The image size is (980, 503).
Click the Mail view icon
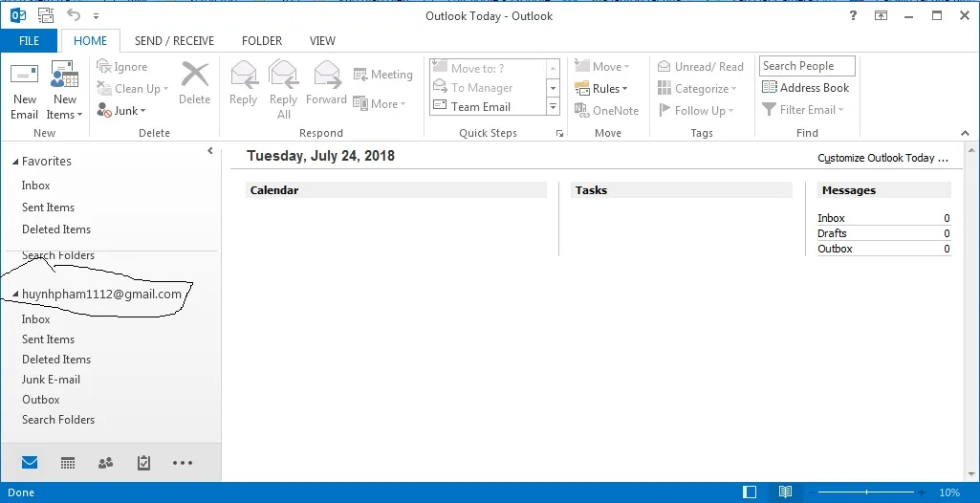coord(30,463)
